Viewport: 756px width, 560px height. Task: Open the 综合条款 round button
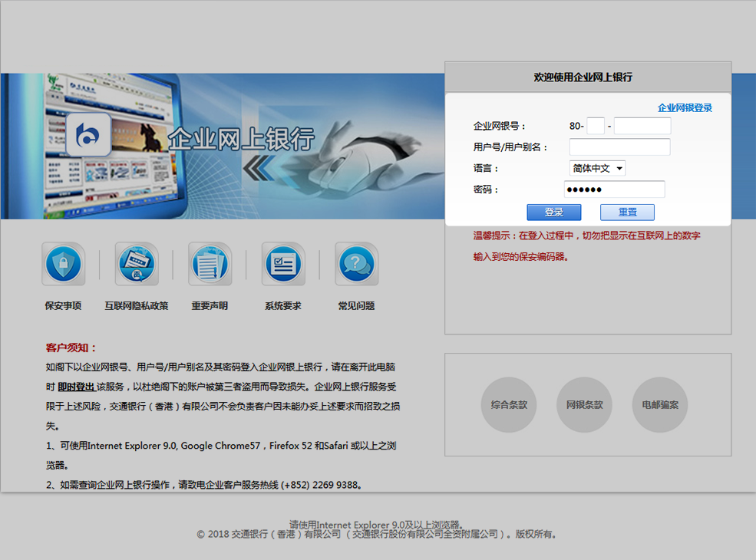tap(509, 404)
